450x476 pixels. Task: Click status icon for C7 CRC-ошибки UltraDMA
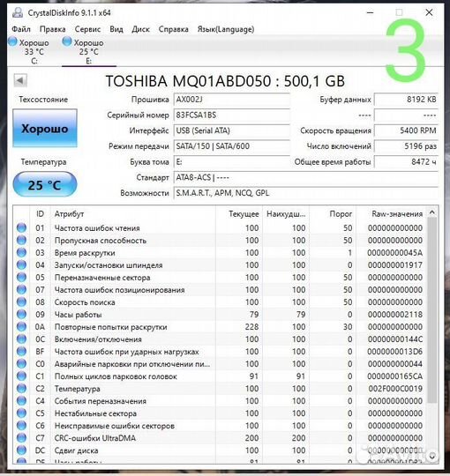(21, 438)
